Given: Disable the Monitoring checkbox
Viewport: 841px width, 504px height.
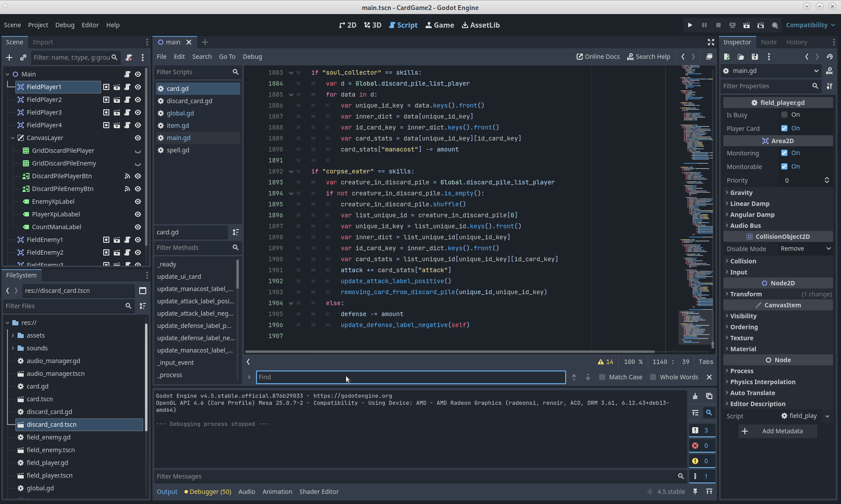Looking at the screenshot, I should pyautogui.click(x=784, y=153).
